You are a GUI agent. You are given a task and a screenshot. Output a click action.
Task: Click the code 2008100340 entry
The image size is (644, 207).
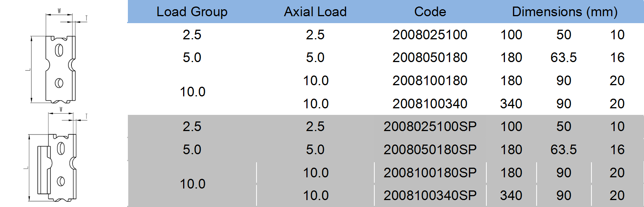(430, 104)
